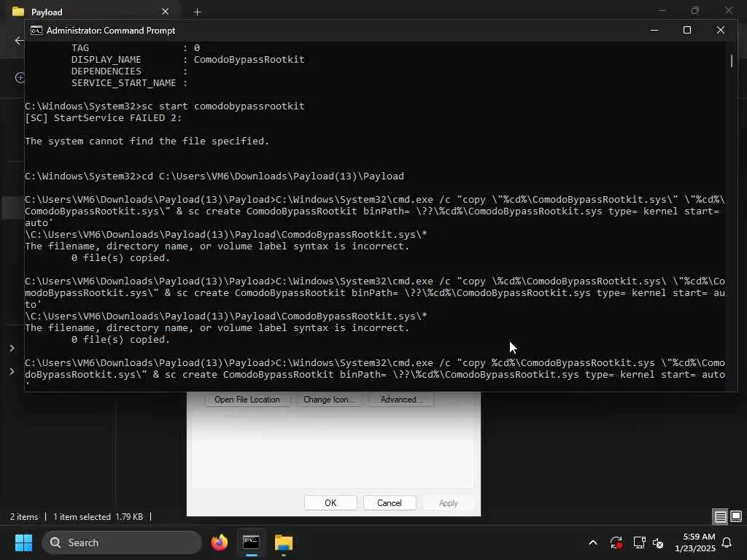Open the notifications bell icon
The width and height of the screenshot is (747, 560).
(x=727, y=542)
